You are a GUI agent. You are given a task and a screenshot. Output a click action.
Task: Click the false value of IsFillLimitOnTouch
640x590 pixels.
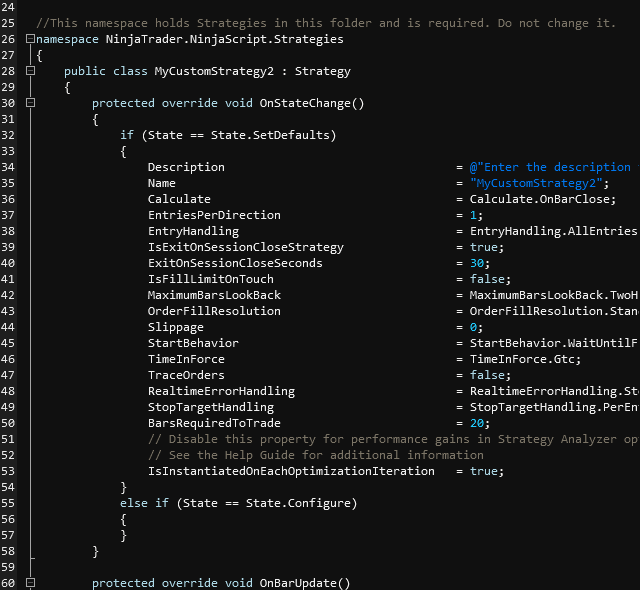[487, 279]
